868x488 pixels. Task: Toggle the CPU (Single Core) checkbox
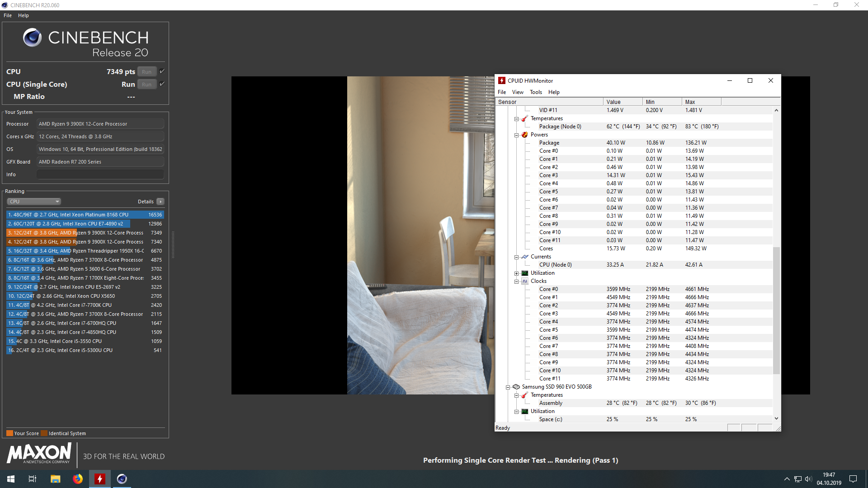(x=162, y=84)
